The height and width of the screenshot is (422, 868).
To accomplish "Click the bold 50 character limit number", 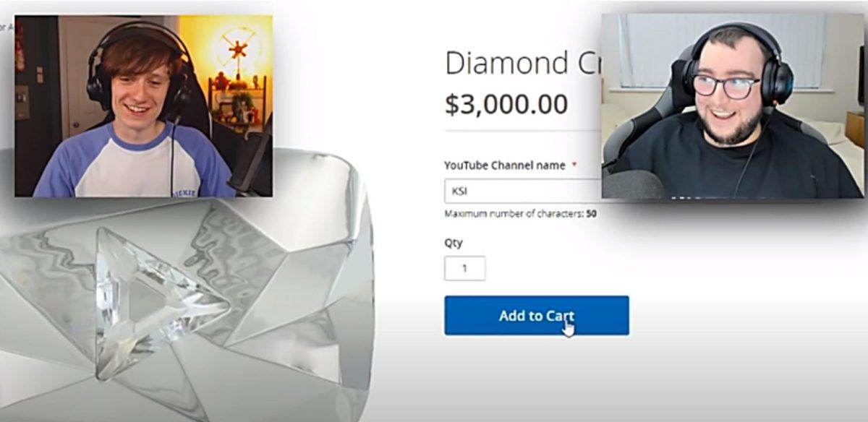I will click(592, 214).
